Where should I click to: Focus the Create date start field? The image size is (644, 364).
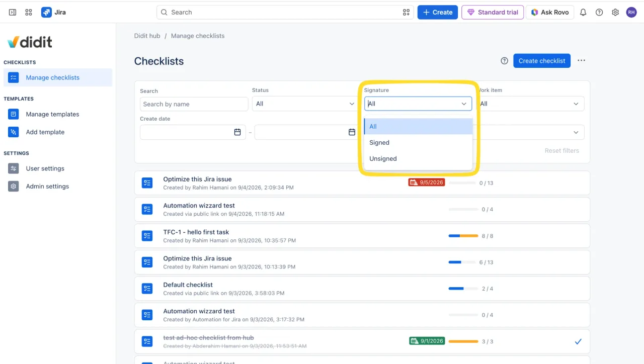(193, 132)
